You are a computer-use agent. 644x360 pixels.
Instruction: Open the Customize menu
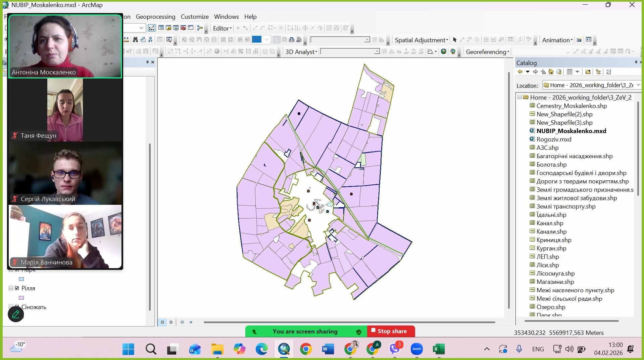(195, 17)
